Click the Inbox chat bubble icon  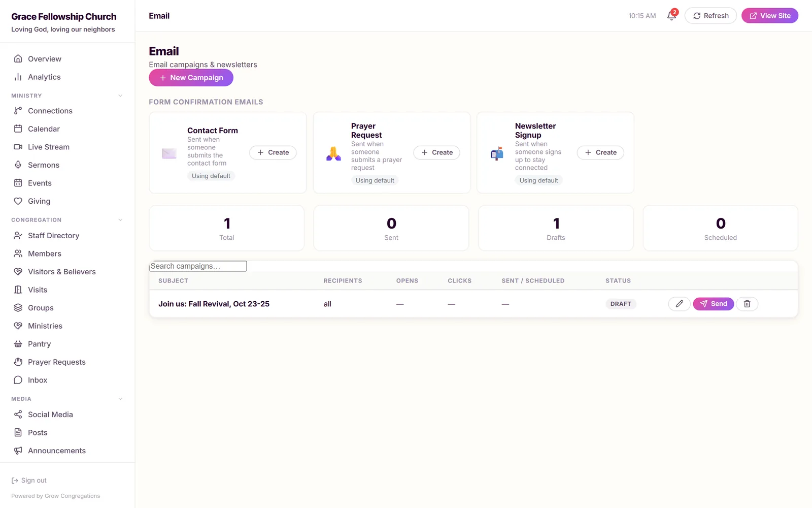pos(18,380)
